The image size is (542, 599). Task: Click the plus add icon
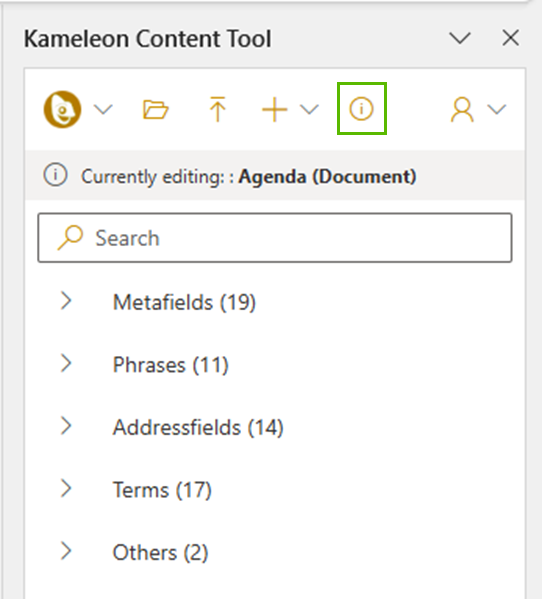point(274,110)
